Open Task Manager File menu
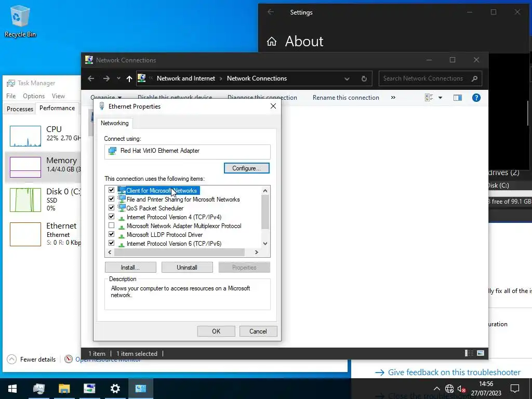This screenshot has width=532, height=399. (11, 96)
